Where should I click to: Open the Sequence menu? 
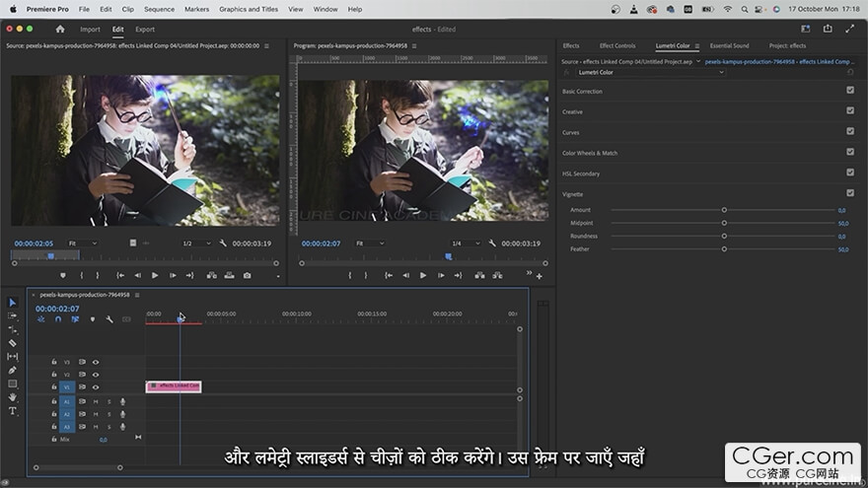159,9
